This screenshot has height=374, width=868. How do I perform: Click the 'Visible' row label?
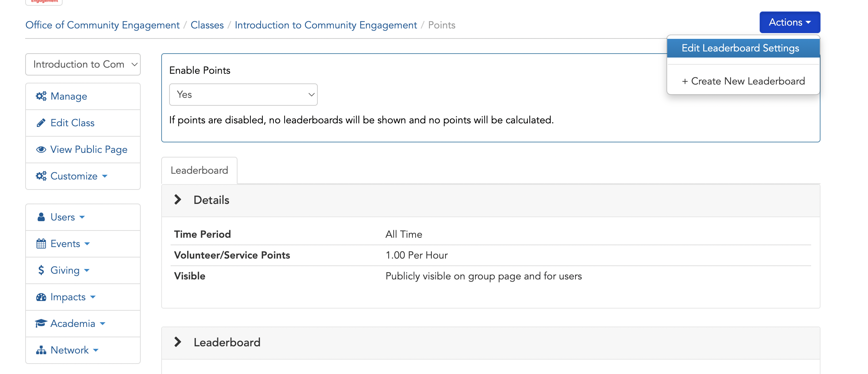pos(190,276)
